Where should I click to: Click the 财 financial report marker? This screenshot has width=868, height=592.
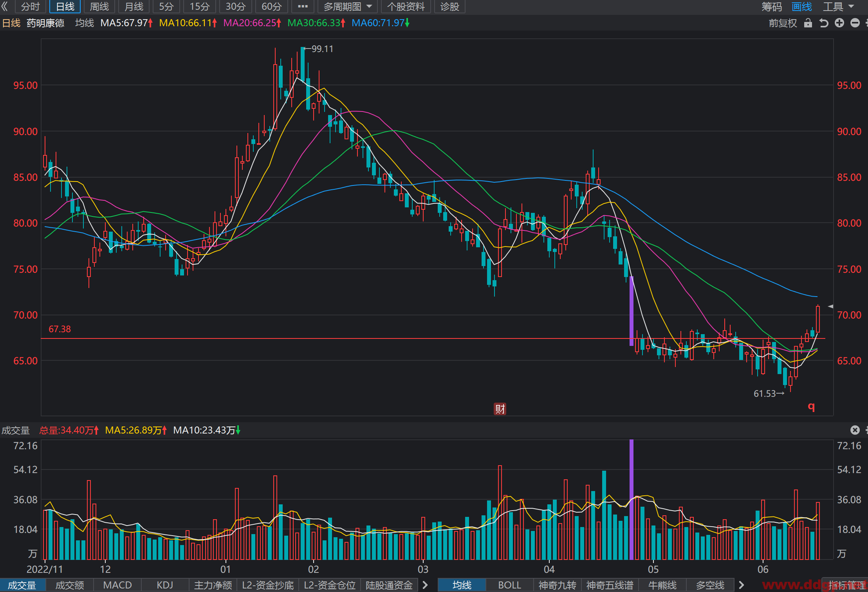(500, 409)
